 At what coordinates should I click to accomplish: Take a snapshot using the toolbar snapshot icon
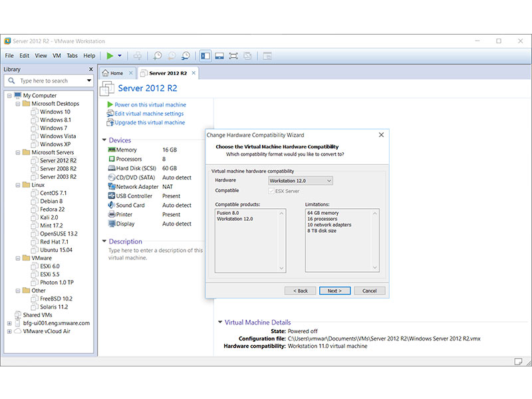click(158, 56)
